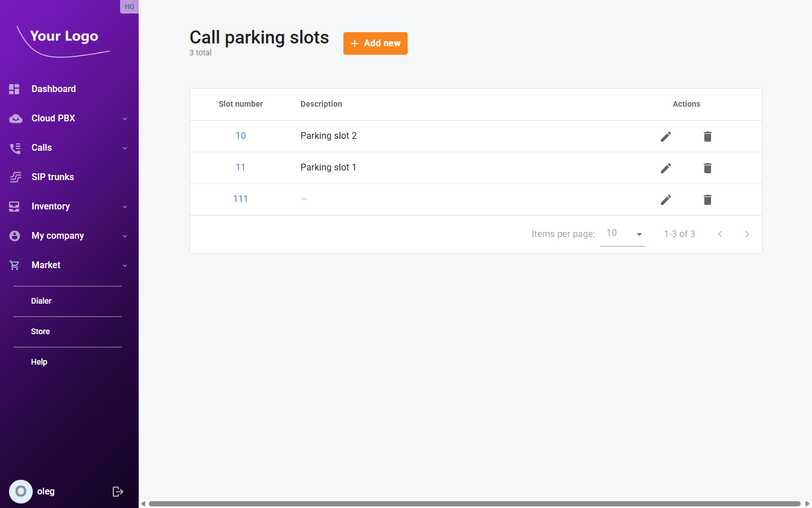Click the My company person icon
Screen dimensions: 812x508
[15, 235]
